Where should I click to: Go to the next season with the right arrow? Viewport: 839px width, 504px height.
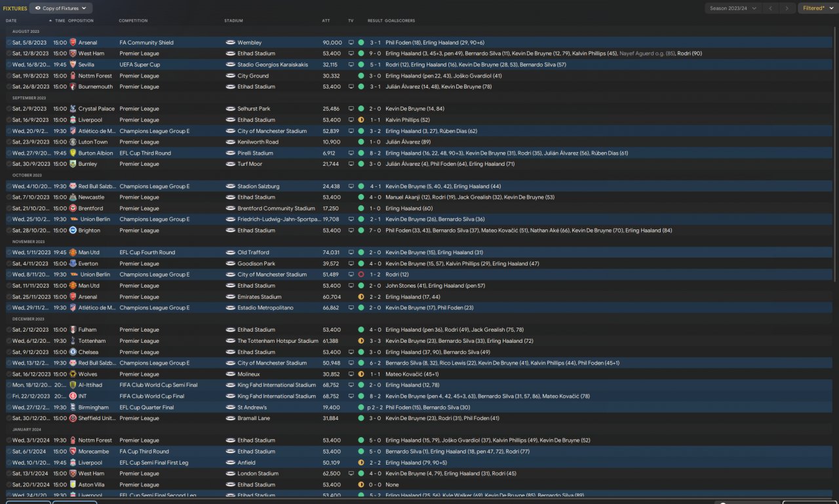(x=787, y=9)
